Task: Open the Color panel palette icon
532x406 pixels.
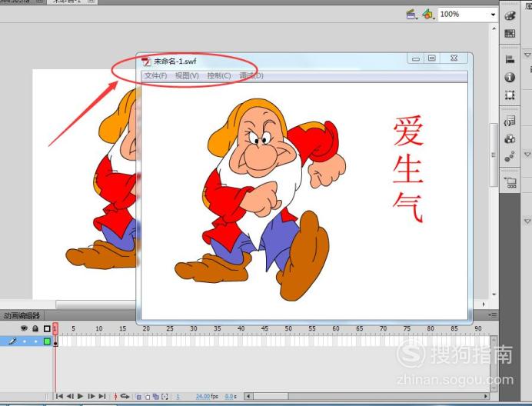Action: tap(510, 15)
